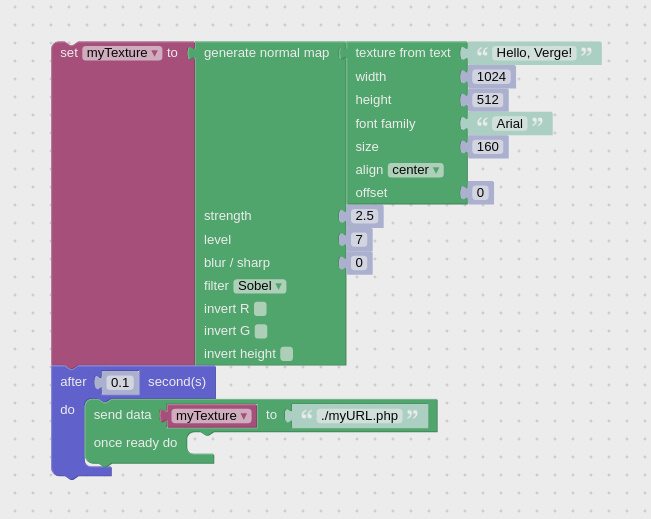Click the 'do' label in timer block
The image size is (651, 519).
tap(67, 410)
